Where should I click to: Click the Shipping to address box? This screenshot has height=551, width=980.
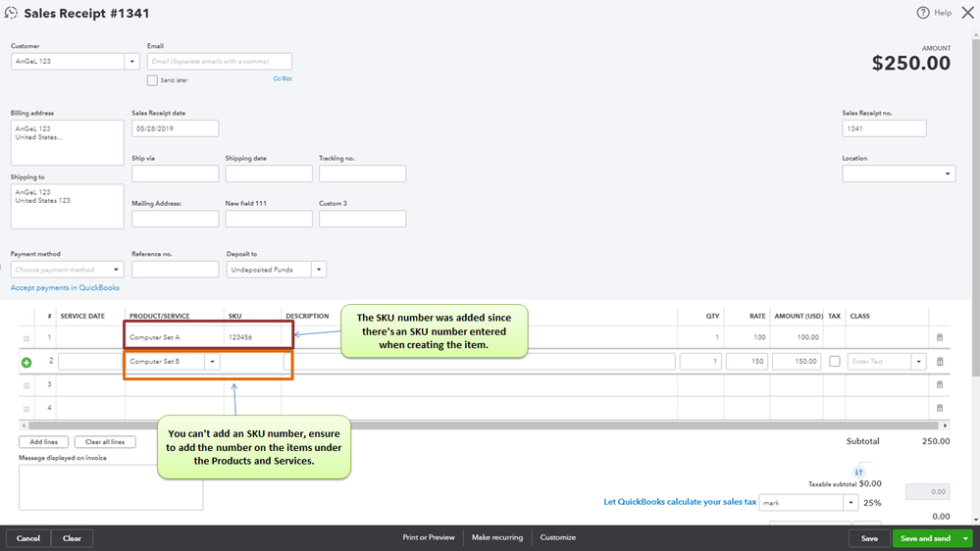[x=68, y=206]
